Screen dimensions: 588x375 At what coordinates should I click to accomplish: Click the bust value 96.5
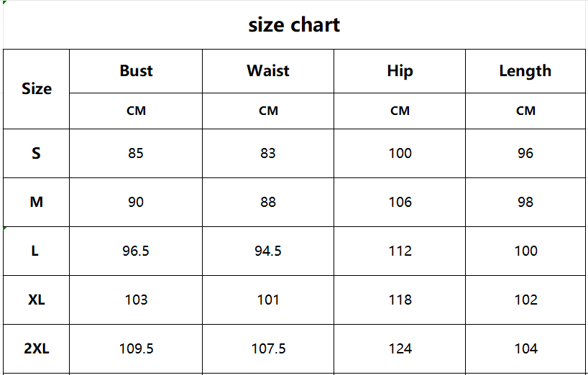coord(136,251)
